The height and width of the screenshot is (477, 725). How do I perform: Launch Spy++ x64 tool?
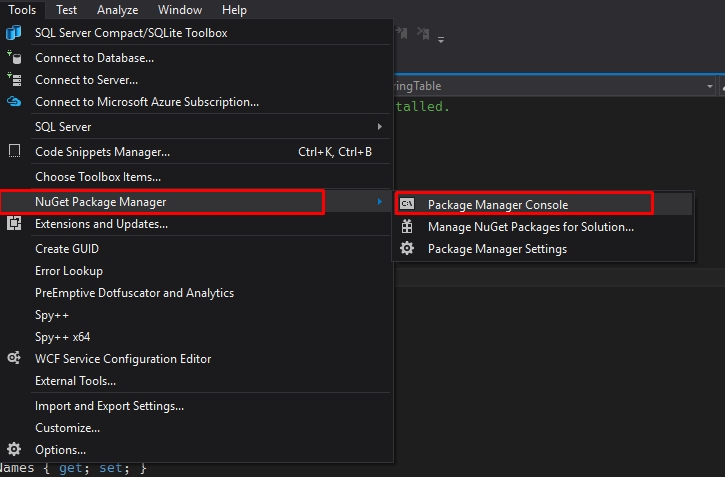tap(197, 337)
